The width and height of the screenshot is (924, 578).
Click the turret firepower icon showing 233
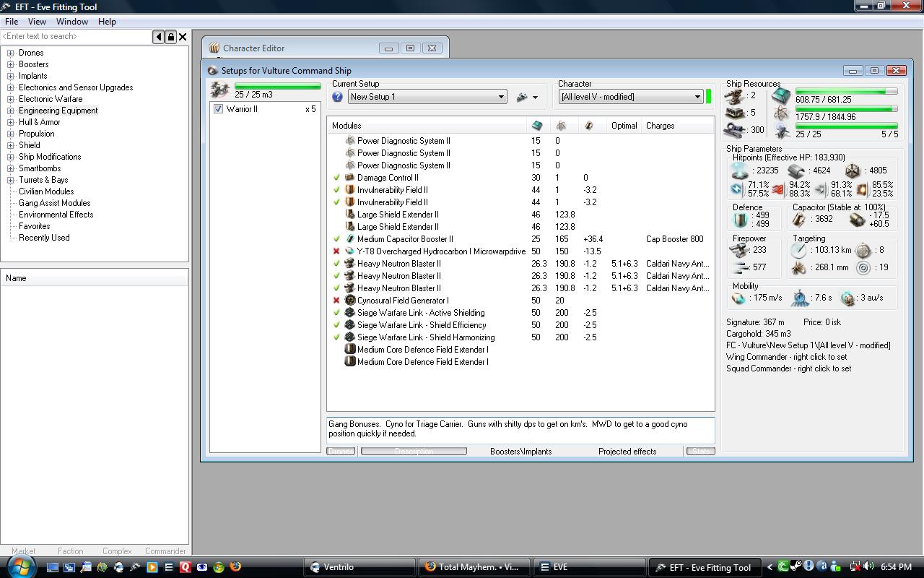[738, 250]
